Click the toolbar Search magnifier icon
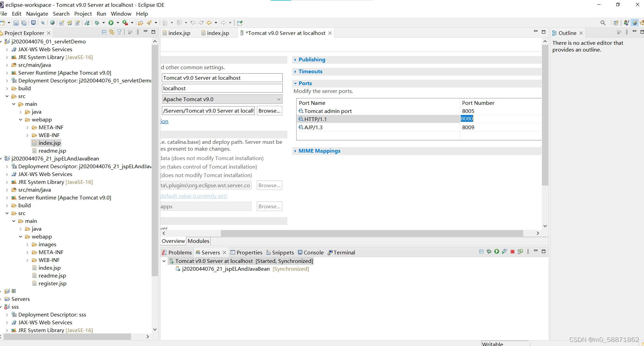Viewport: 644px width, 346px height. point(603,23)
